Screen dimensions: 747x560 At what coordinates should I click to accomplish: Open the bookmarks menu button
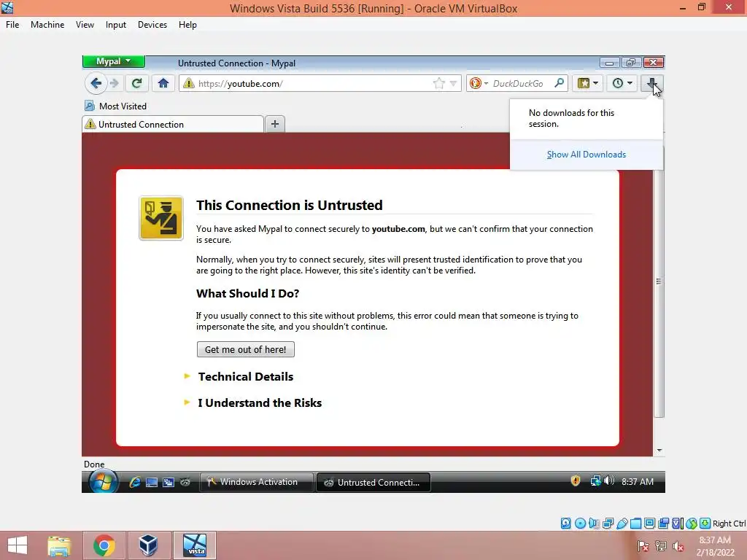click(587, 83)
